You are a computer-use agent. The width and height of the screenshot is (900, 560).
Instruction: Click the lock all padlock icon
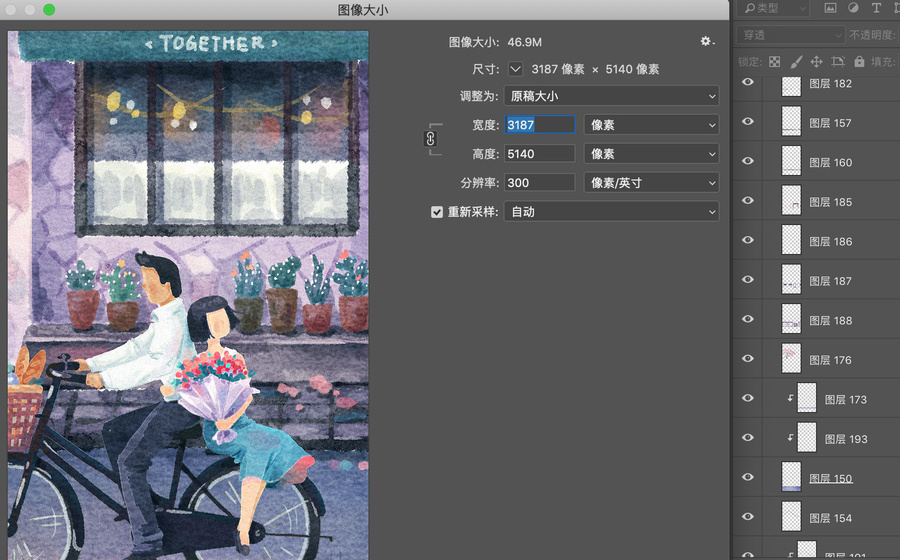tap(859, 61)
